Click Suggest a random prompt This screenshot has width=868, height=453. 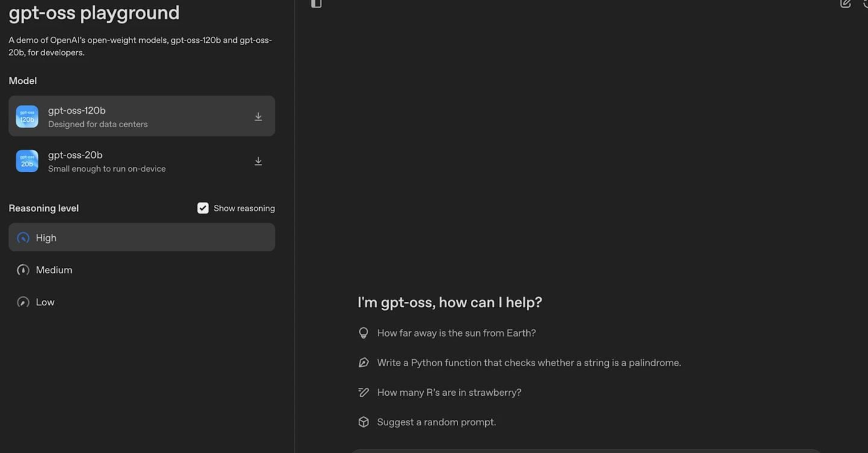click(x=436, y=422)
